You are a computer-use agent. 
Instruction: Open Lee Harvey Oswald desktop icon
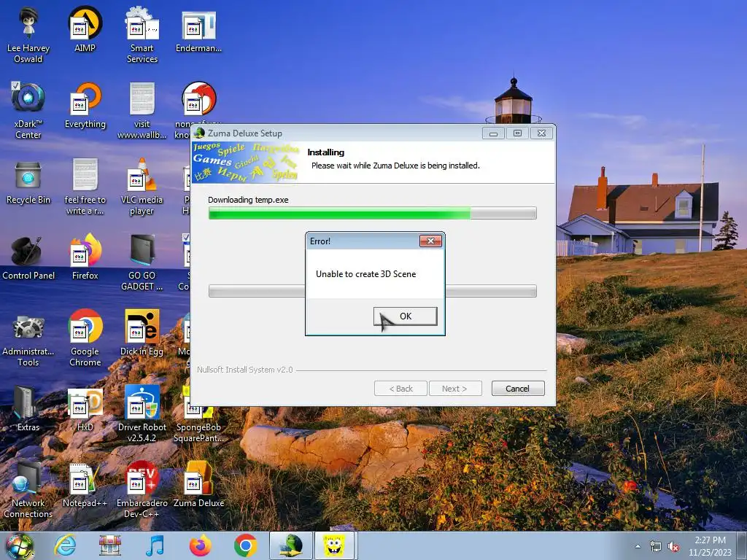pyautogui.click(x=28, y=36)
